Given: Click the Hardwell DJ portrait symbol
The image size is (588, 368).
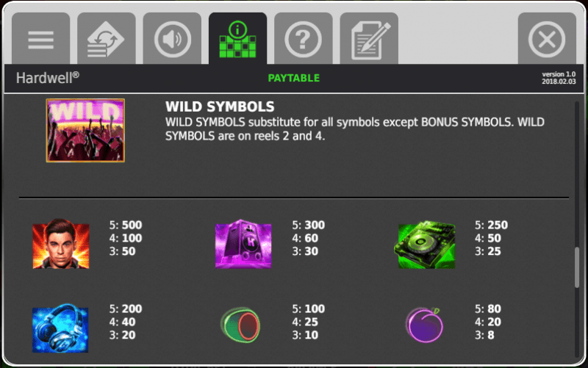Looking at the screenshot, I should coord(61,244).
